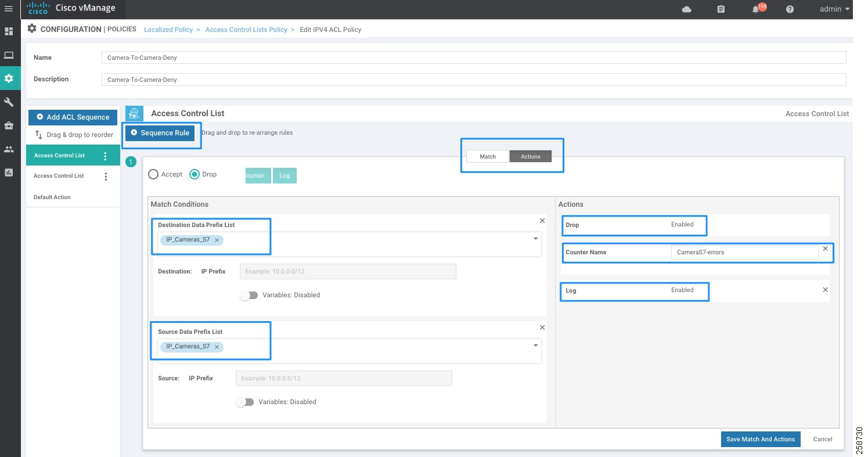
Task: Open the Dashboard sidebar icon
Action: pos(9,31)
